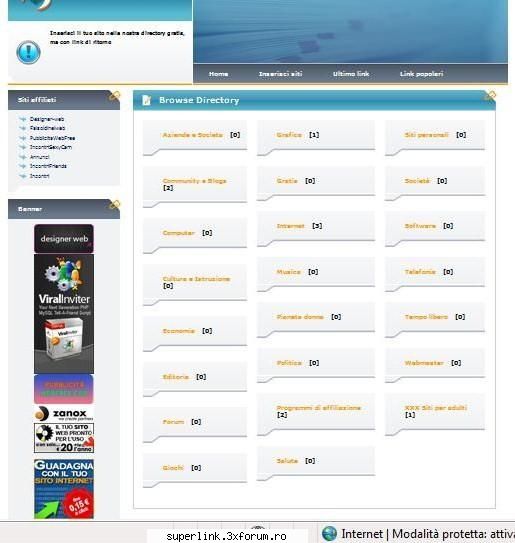Browse the Società category

417,181
